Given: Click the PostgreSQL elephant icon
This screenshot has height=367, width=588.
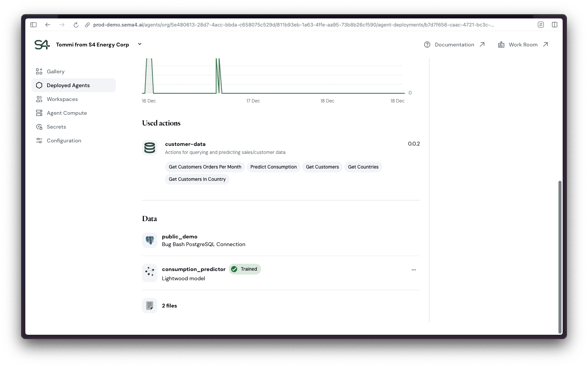Looking at the screenshot, I should pyautogui.click(x=150, y=240).
